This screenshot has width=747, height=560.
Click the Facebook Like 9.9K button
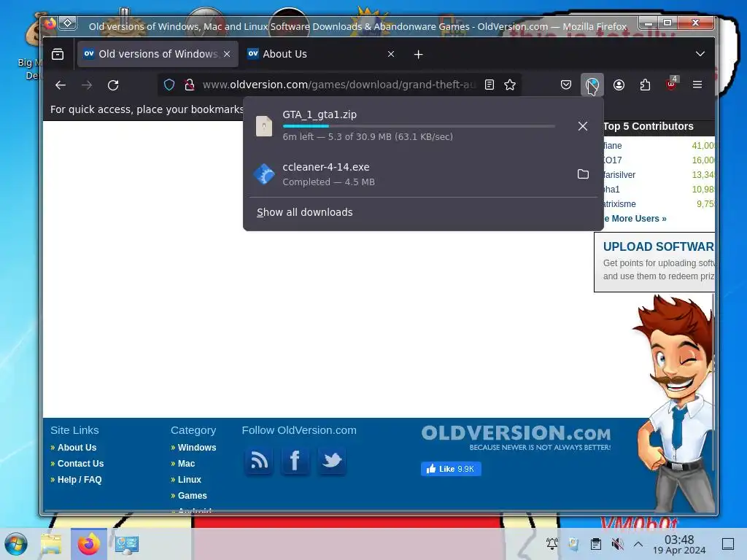click(x=451, y=469)
